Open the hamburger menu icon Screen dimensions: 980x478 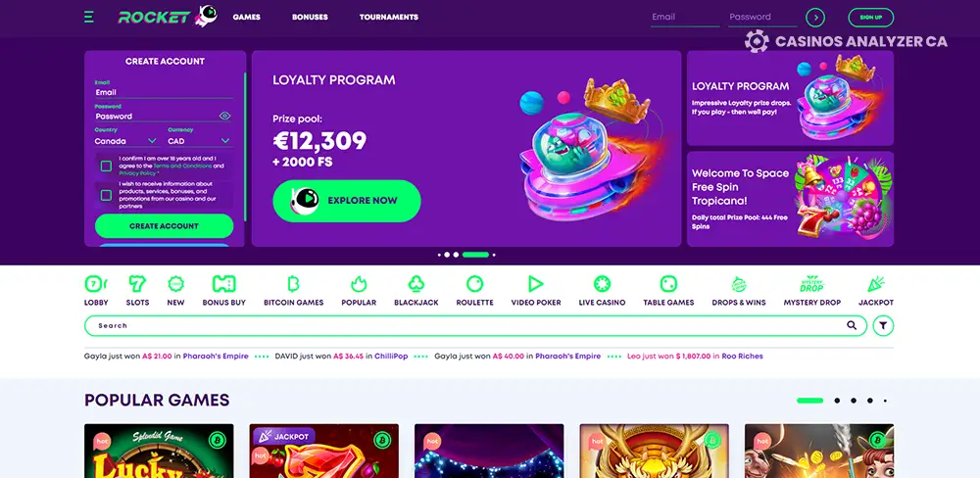[89, 17]
